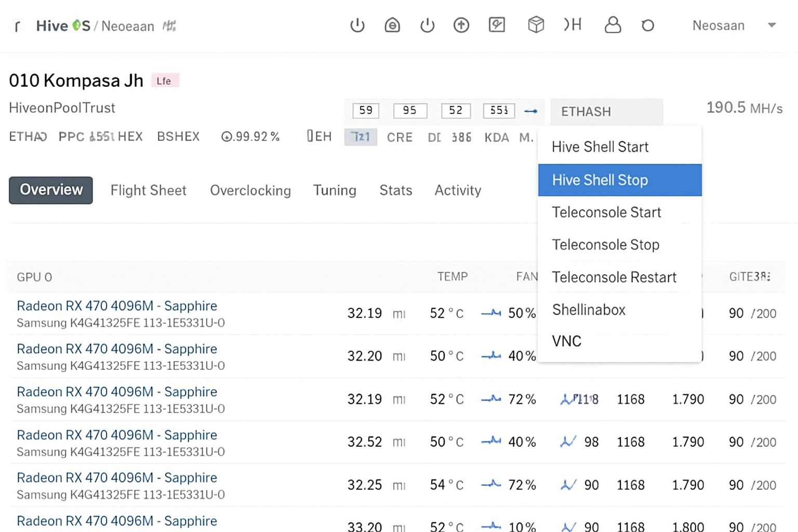
Task: Click the fan graph icon in the 32.52 row
Action: 491,442
